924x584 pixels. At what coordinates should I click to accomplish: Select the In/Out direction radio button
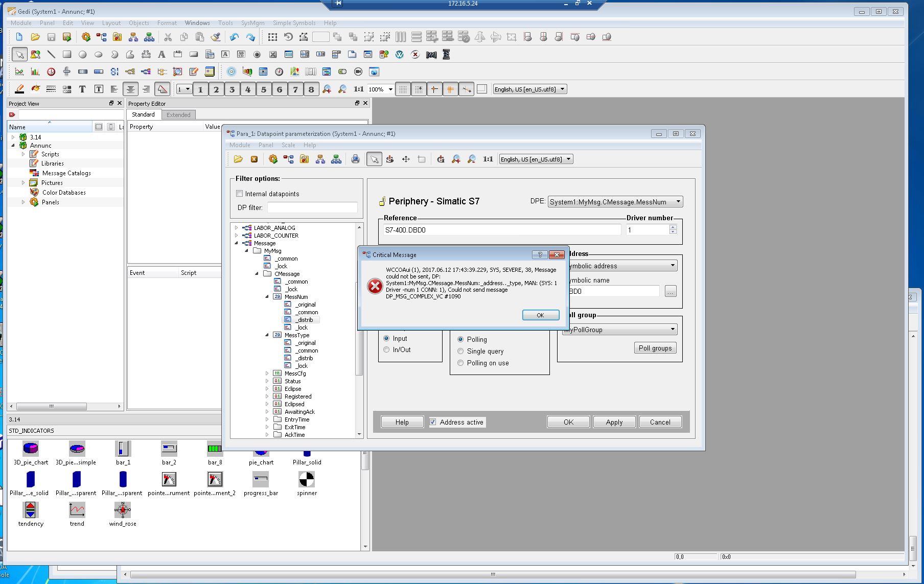(x=386, y=349)
